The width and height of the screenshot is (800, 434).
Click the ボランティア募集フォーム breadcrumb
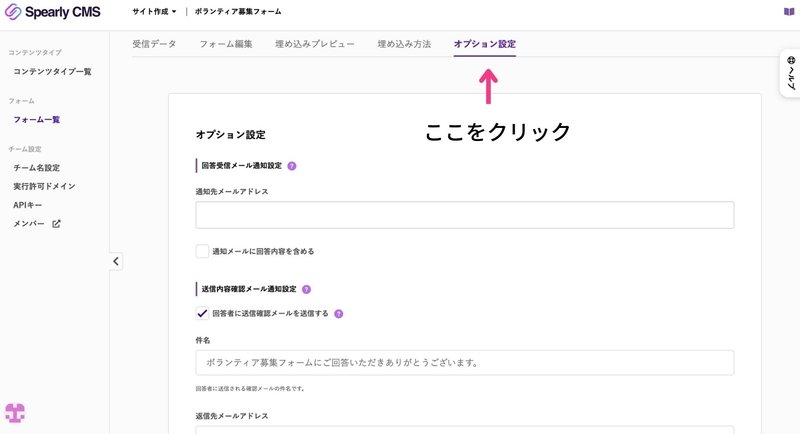click(x=238, y=11)
